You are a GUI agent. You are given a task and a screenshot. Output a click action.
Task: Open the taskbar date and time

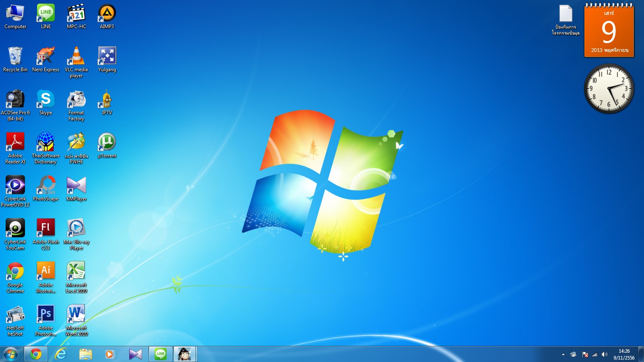coord(624,354)
